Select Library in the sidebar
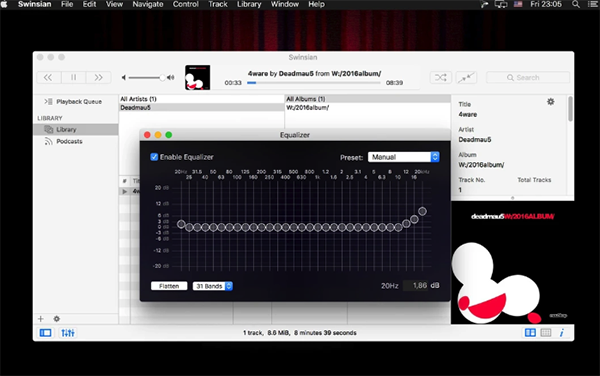The width and height of the screenshot is (600, 376). point(76,129)
